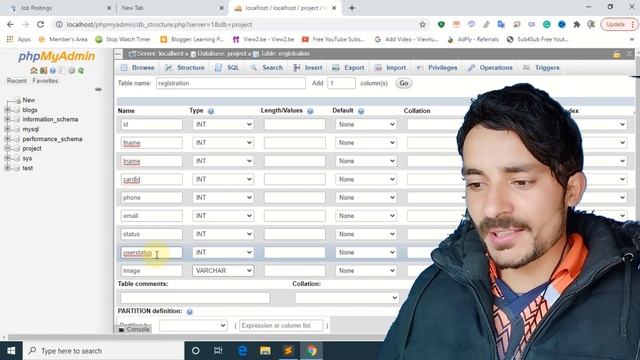Screen dimensions: 640x360
Task: Open the Favorites tables link
Action: (x=45, y=81)
